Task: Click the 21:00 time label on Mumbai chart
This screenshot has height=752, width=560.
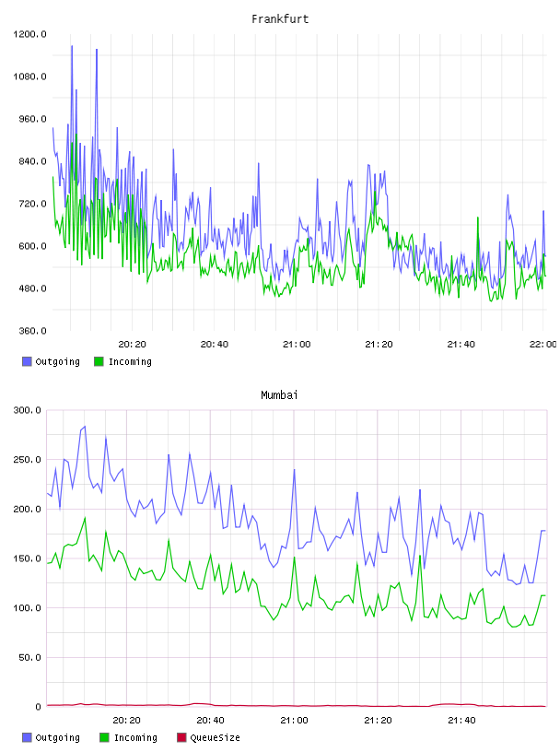Action: tap(294, 721)
